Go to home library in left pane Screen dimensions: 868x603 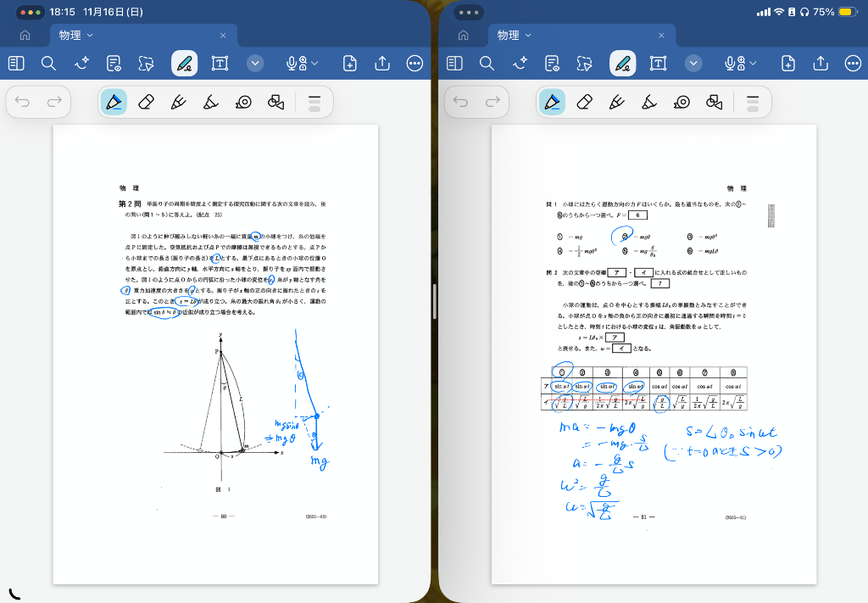point(25,36)
